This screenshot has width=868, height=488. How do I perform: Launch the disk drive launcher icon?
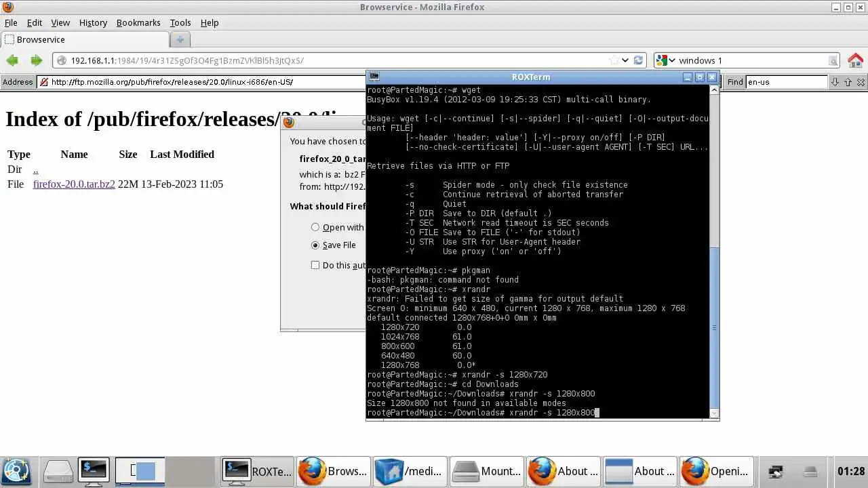click(x=58, y=471)
